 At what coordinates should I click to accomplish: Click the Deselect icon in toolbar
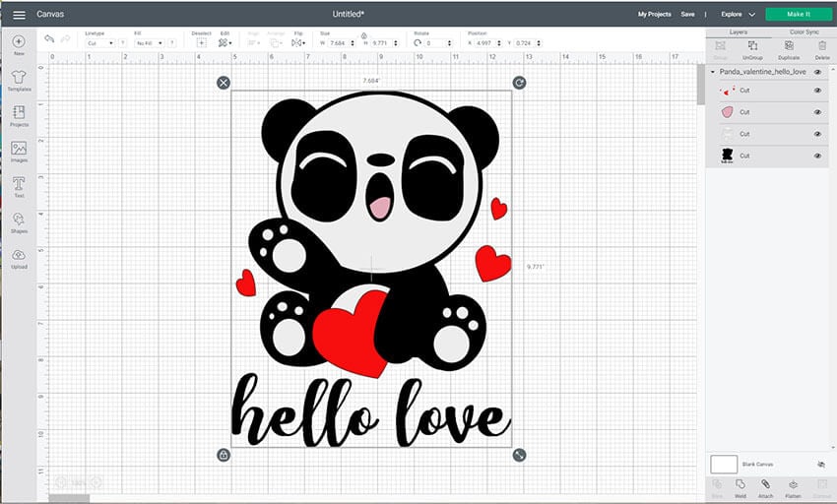(x=201, y=42)
